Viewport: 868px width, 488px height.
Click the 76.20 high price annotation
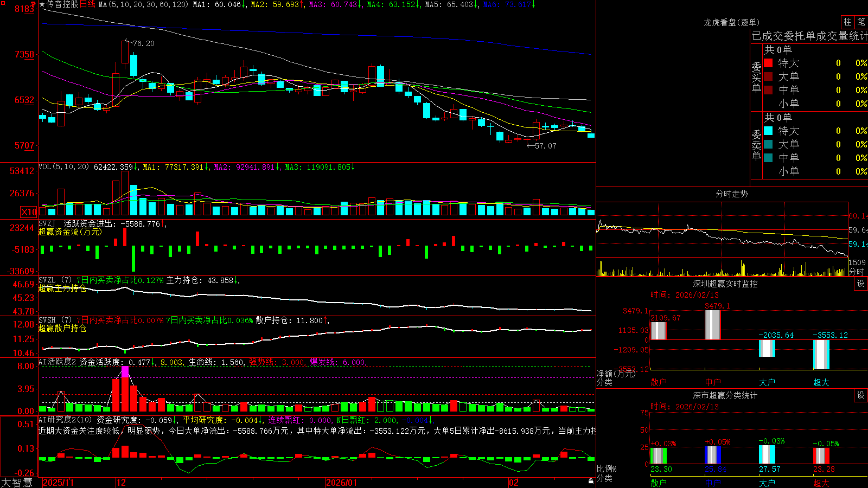pos(143,43)
